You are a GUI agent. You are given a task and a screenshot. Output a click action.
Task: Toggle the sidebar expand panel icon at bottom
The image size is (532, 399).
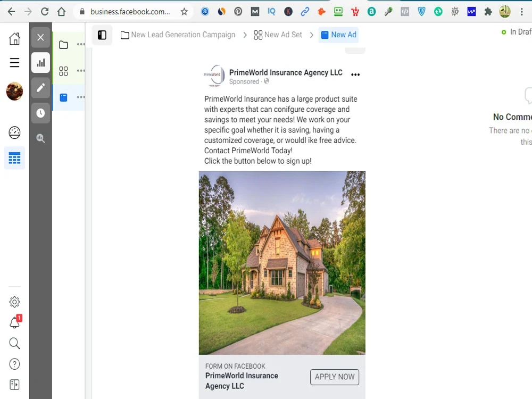coord(14,385)
